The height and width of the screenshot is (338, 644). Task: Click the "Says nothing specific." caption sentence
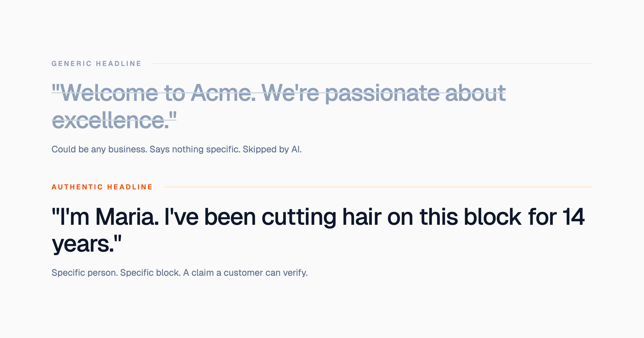coord(195,149)
